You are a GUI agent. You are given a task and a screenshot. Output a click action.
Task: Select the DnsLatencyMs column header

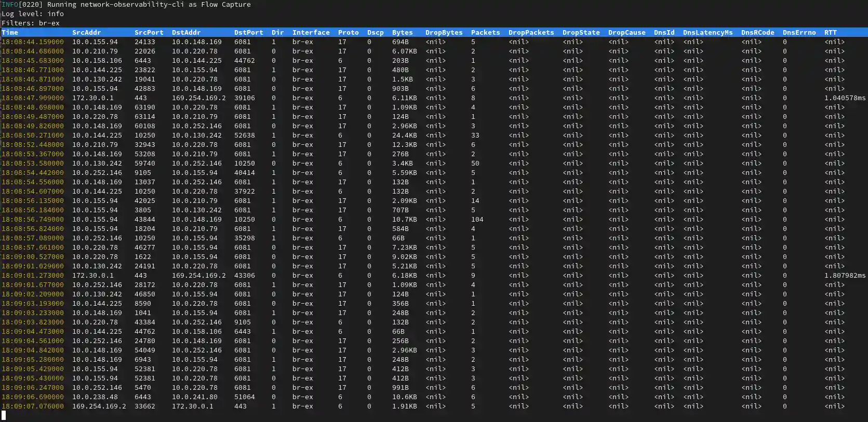pyautogui.click(x=707, y=32)
